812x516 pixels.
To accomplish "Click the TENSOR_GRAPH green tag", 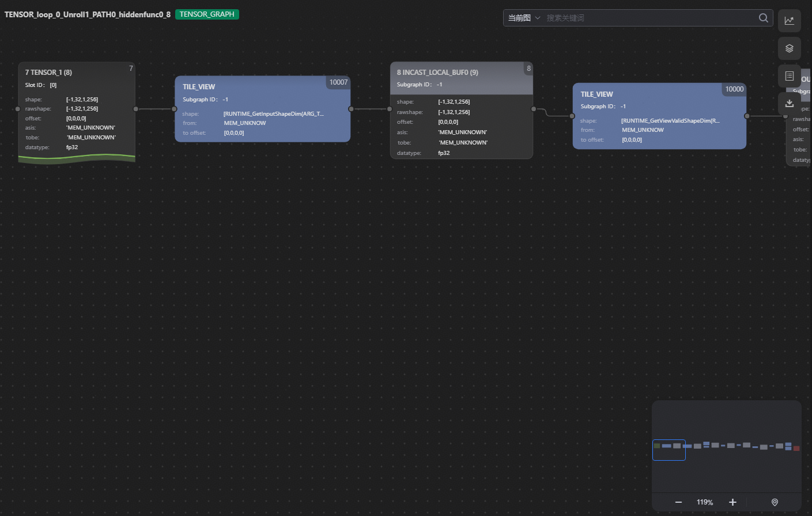I will pos(207,14).
